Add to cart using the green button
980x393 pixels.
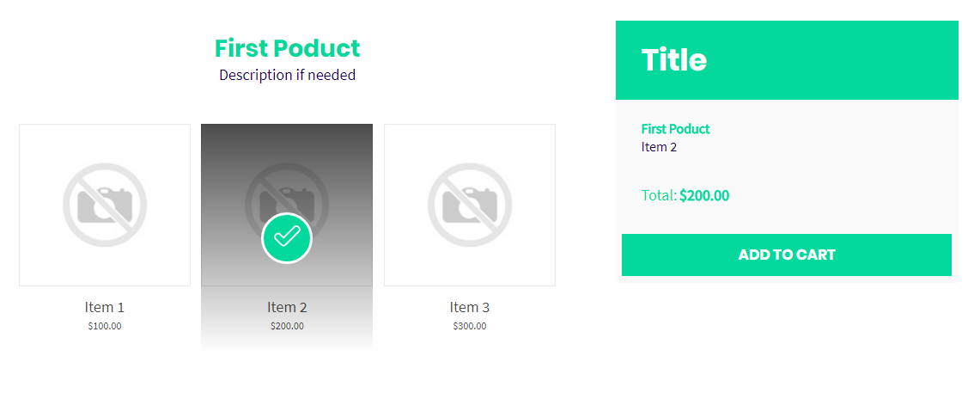pyautogui.click(x=786, y=255)
